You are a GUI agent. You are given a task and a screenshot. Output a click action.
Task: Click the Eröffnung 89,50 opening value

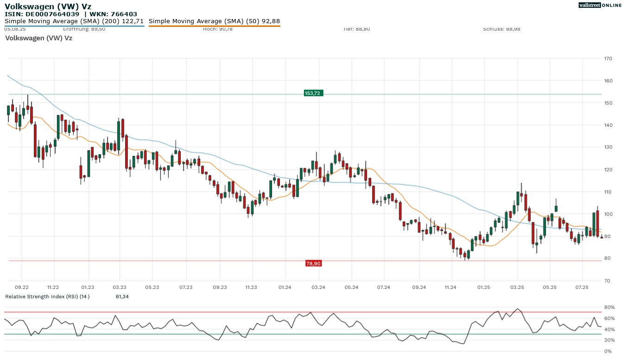pyautogui.click(x=84, y=29)
